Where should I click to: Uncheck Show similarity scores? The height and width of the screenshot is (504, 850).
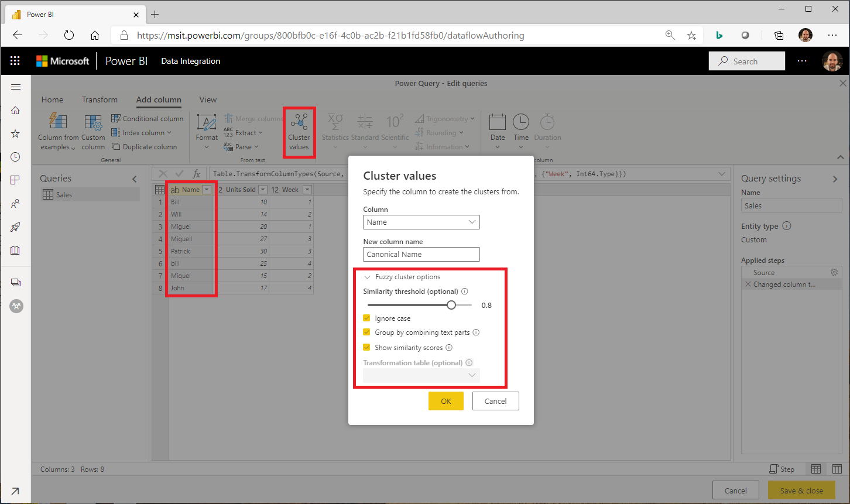pyautogui.click(x=367, y=347)
